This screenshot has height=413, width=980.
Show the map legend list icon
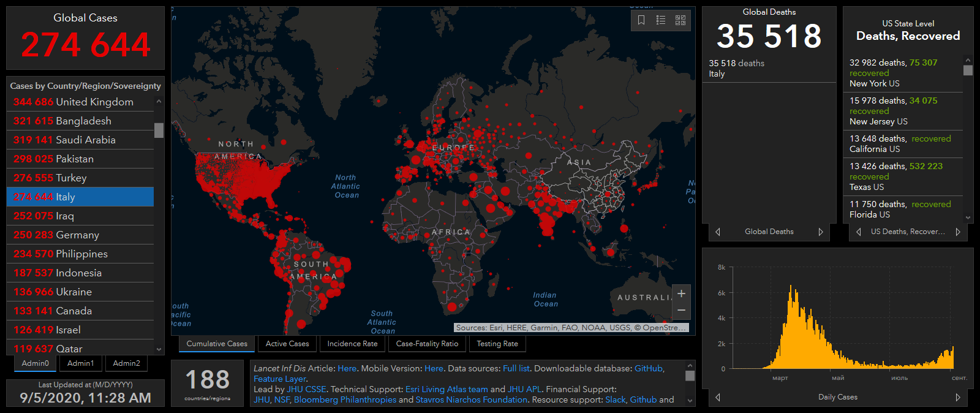pos(661,20)
